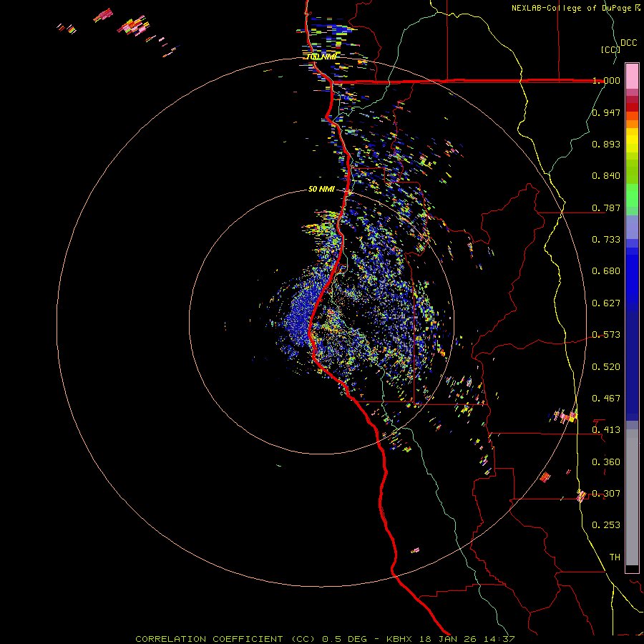The width and height of the screenshot is (644, 644).
Task: Click the 100 NMI range ring label
Action: tap(321, 57)
